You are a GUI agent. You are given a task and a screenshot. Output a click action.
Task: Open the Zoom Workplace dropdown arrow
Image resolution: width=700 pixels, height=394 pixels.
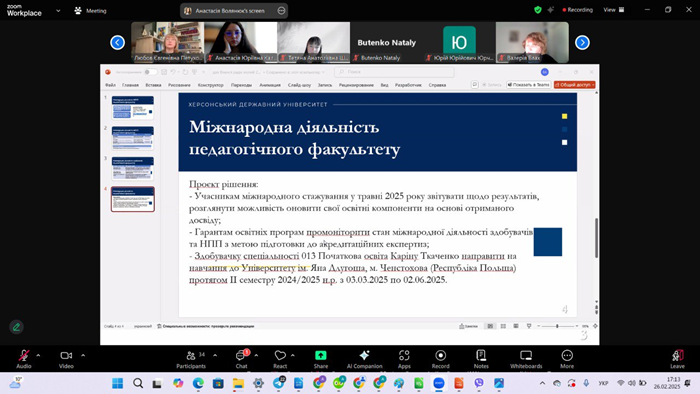pyautogui.click(x=58, y=11)
